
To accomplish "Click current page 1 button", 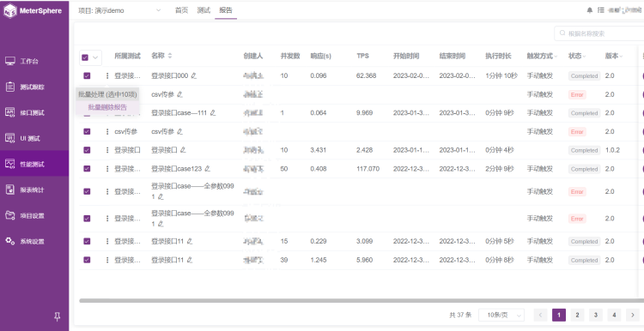I will (x=559, y=315).
